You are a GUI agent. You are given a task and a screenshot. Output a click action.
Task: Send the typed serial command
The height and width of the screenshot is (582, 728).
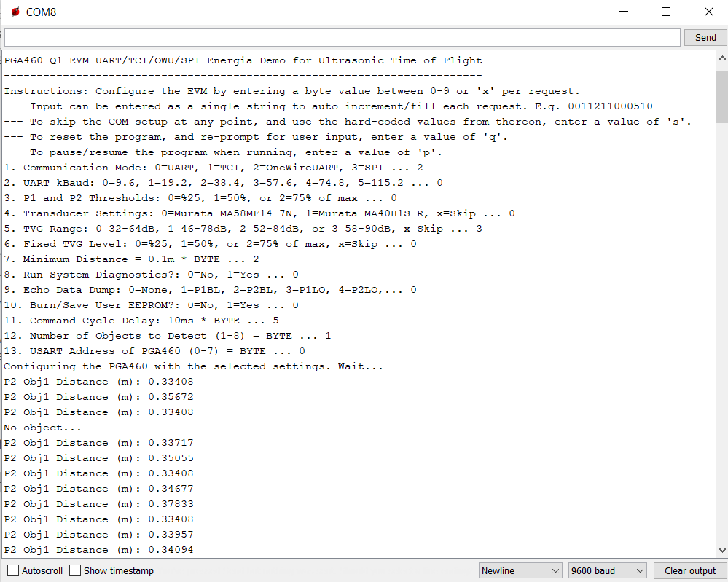tap(705, 38)
